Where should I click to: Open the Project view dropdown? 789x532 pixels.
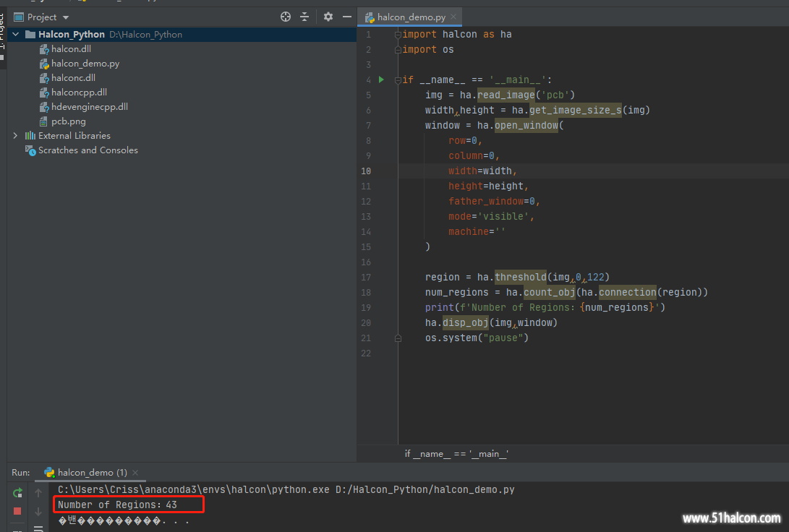click(65, 17)
